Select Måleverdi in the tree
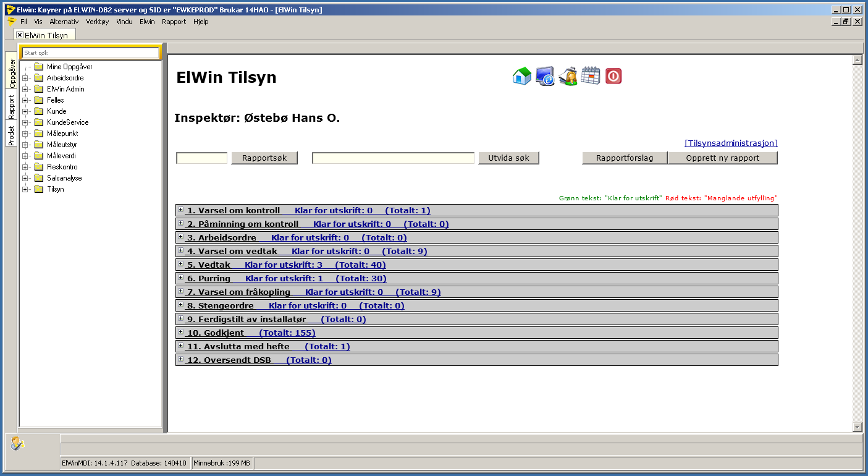Viewport: 868px width, 476px height. coord(61,156)
